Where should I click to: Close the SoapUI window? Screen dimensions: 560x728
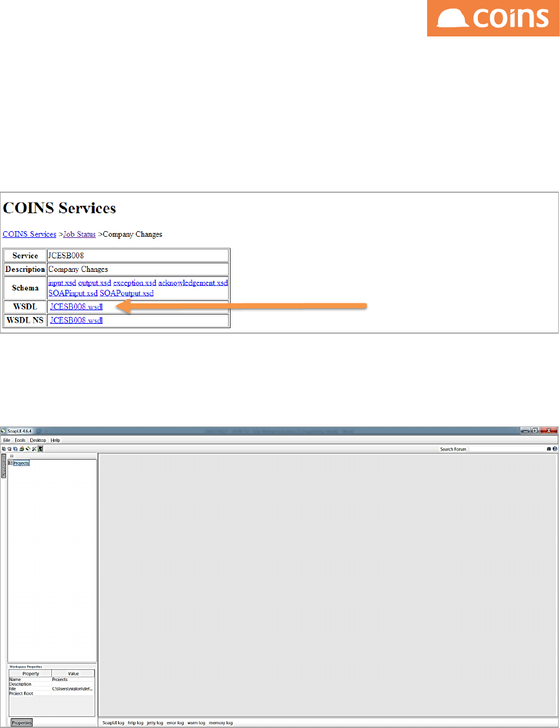coord(548,431)
